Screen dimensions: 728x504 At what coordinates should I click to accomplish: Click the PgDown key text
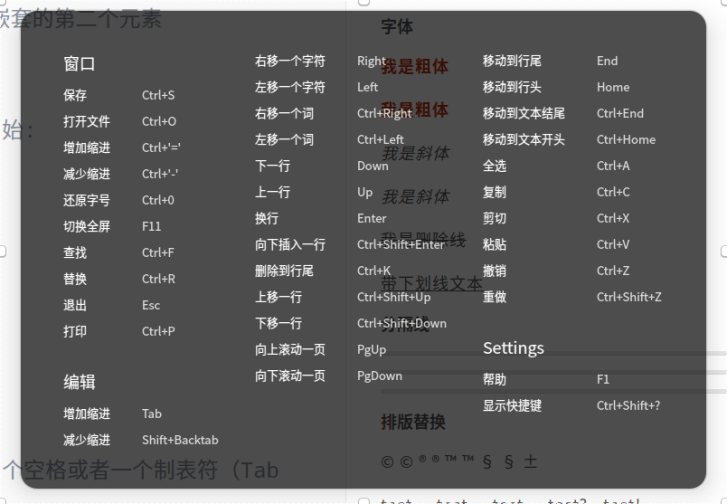(x=379, y=376)
